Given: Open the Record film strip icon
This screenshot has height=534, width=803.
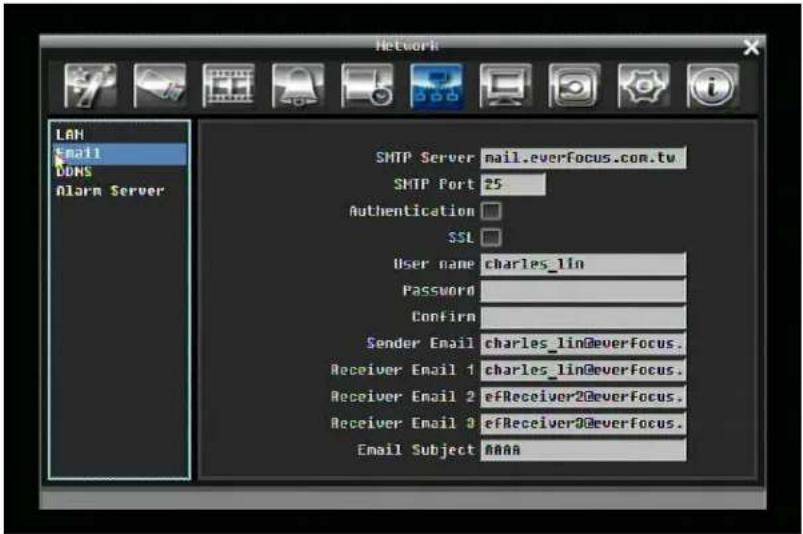Looking at the screenshot, I should (x=228, y=86).
